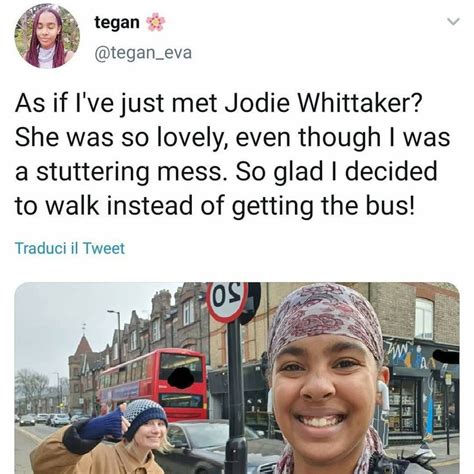The width and height of the screenshot is (474, 474).
Task: Click the line 'to walk instead of getting the bus!'
Action: (x=215, y=206)
